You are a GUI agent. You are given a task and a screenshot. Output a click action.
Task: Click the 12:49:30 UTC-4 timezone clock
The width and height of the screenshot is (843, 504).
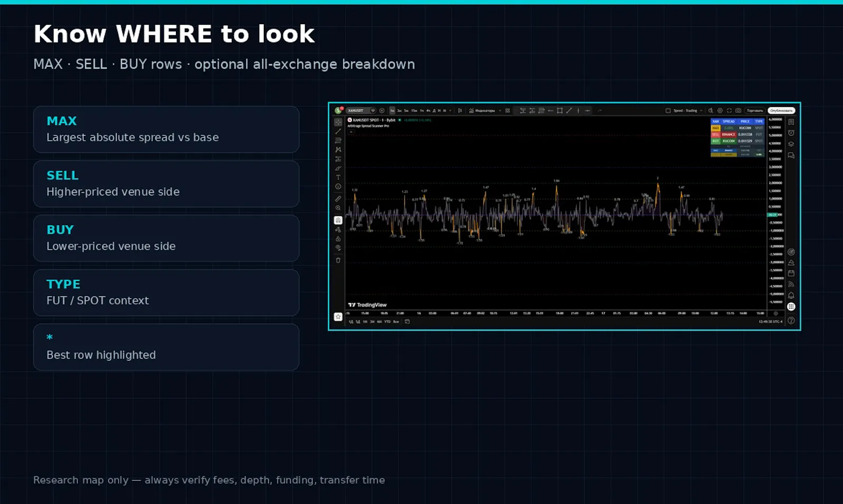click(770, 321)
